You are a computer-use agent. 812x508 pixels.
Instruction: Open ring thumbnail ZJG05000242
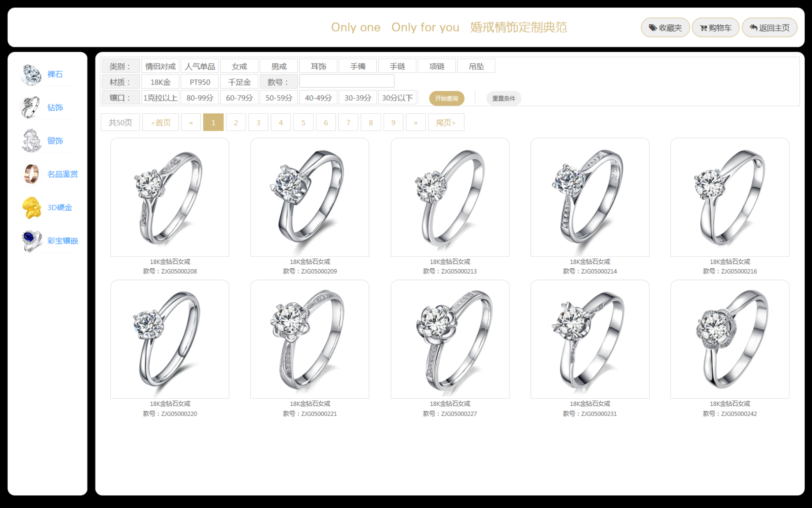(x=730, y=339)
